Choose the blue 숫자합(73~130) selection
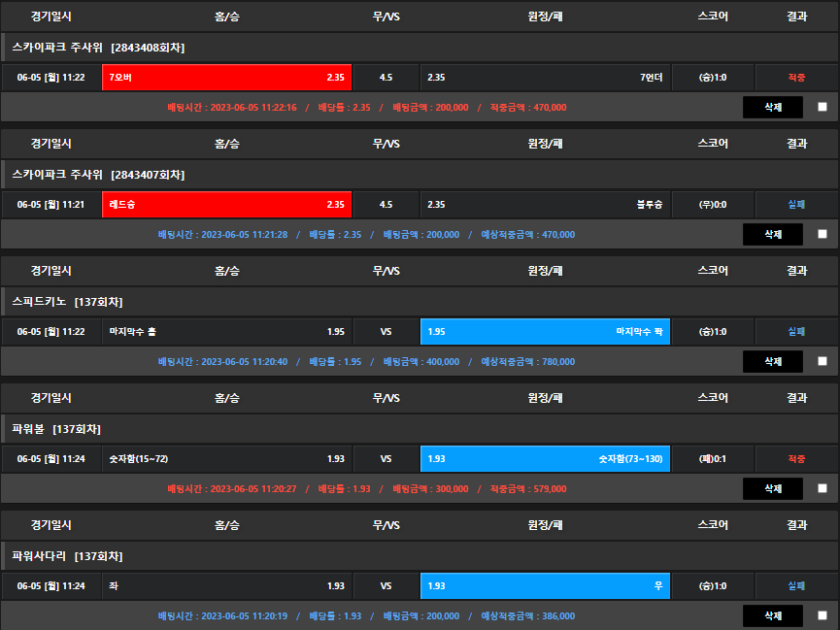This screenshot has width=840, height=630. (545, 459)
